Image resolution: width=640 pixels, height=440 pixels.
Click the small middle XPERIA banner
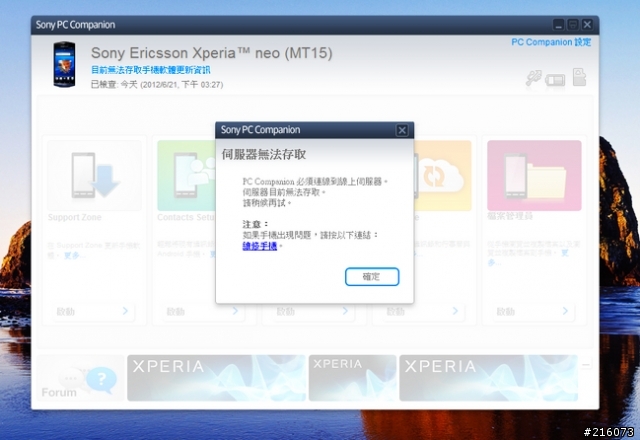pyautogui.click(x=352, y=378)
